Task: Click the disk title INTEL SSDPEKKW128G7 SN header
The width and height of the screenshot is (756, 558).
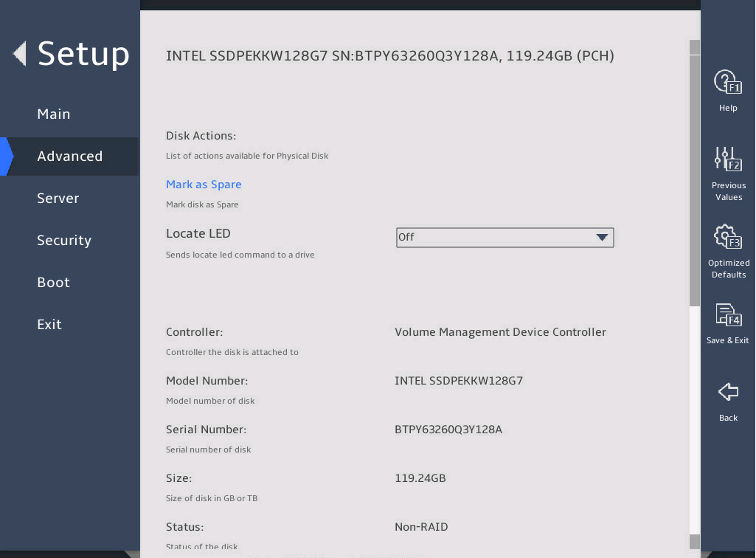Action: [390, 56]
